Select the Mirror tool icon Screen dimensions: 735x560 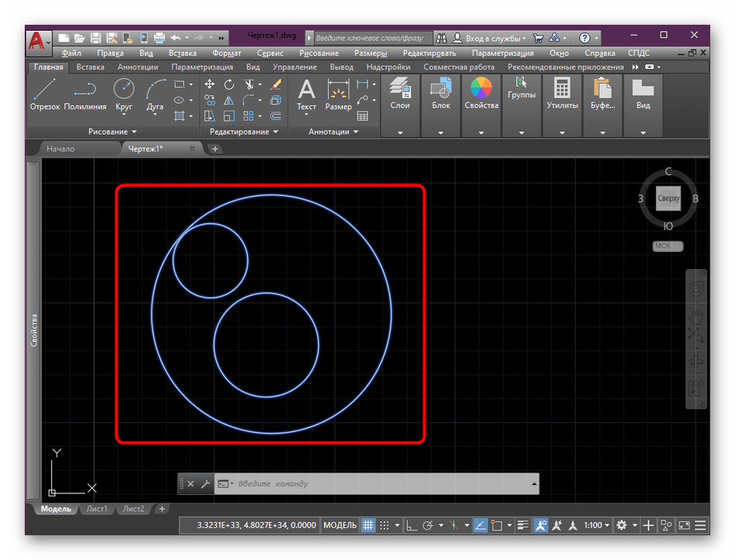229,100
